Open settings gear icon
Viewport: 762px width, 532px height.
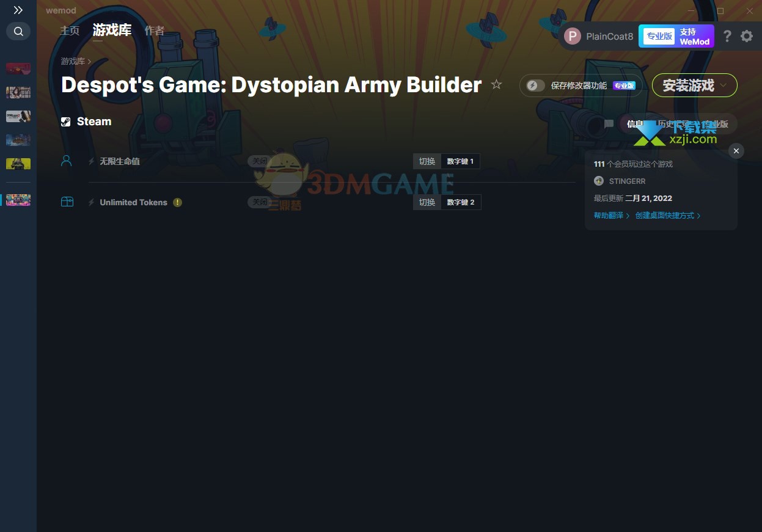tap(747, 36)
